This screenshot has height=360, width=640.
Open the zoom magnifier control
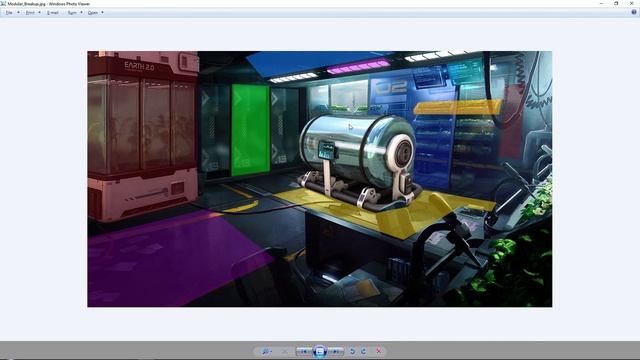click(267, 351)
